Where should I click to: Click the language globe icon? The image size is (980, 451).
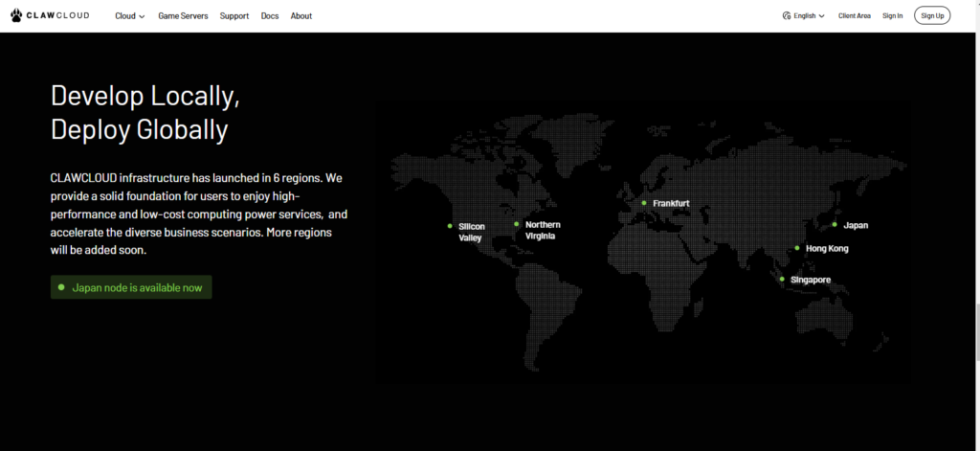click(787, 15)
